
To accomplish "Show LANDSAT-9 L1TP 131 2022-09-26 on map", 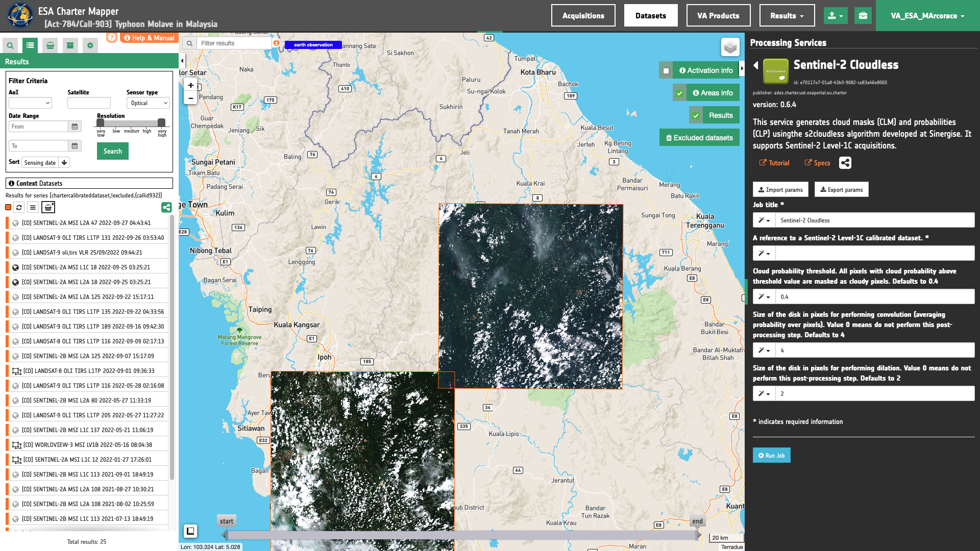I will point(15,238).
